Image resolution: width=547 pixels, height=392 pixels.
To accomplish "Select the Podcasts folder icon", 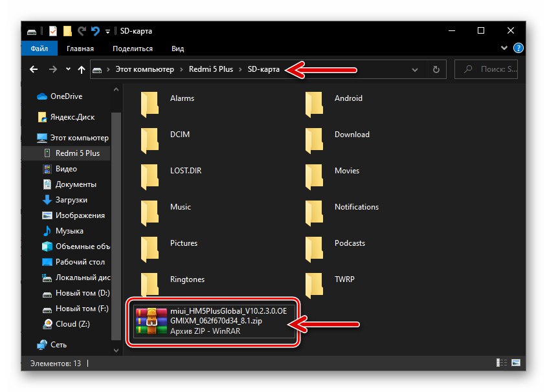I will [x=314, y=249].
